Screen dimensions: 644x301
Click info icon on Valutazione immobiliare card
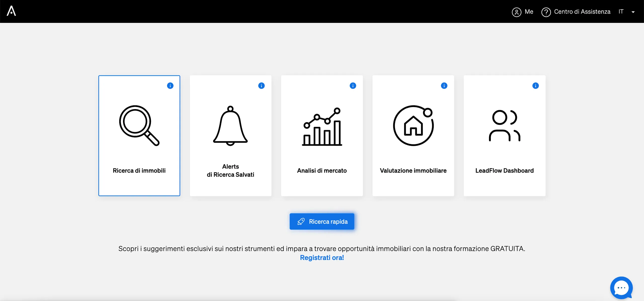click(444, 86)
